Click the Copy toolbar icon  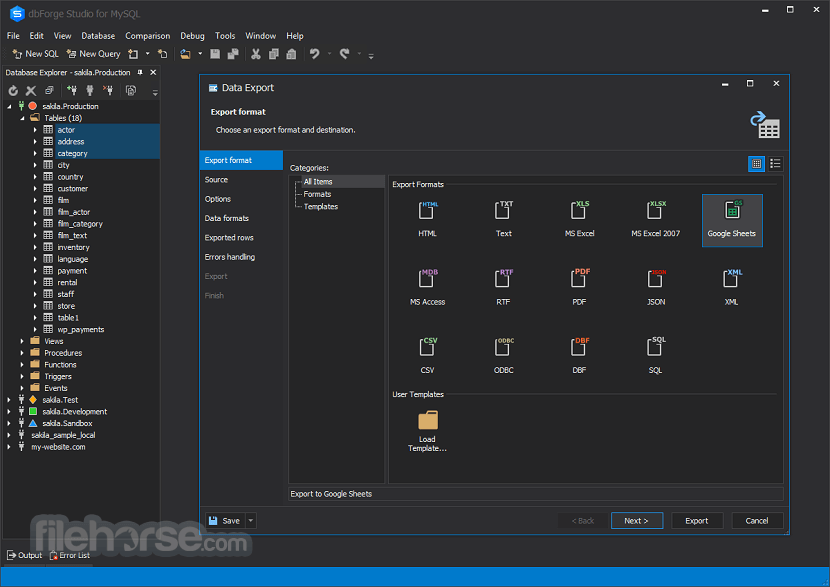coord(274,54)
